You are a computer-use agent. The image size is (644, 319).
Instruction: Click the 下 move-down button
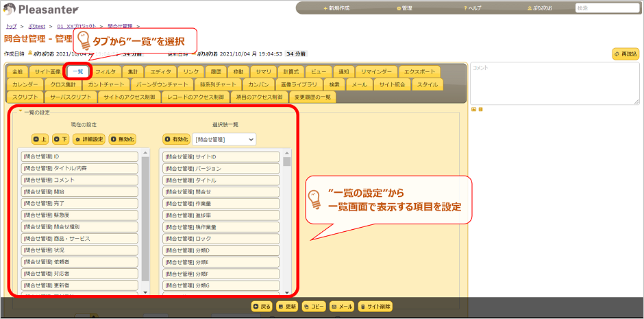[61, 139]
